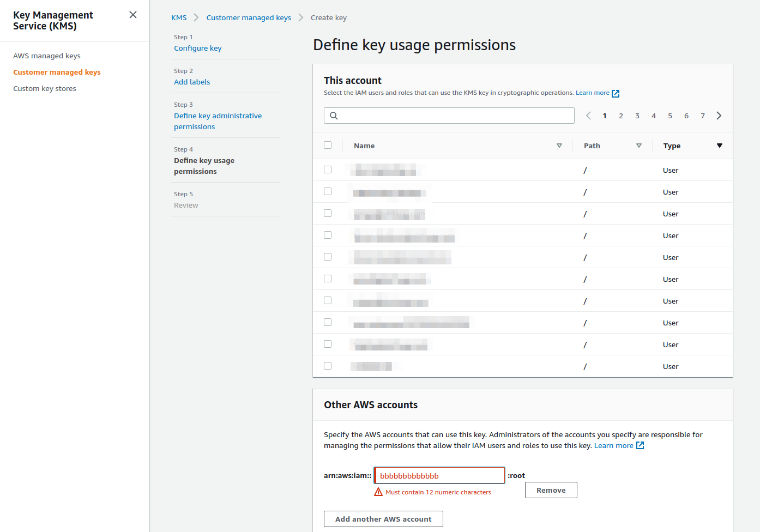Open the Customer managed keys breadcrumb link
The image size is (760, 532).
[x=249, y=17]
